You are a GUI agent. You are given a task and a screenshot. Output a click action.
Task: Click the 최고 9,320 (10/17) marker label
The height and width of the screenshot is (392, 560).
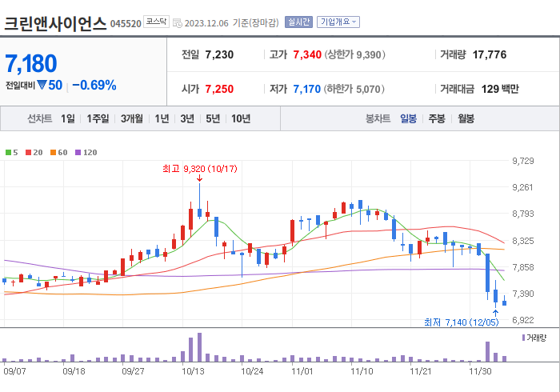click(x=200, y=169)
